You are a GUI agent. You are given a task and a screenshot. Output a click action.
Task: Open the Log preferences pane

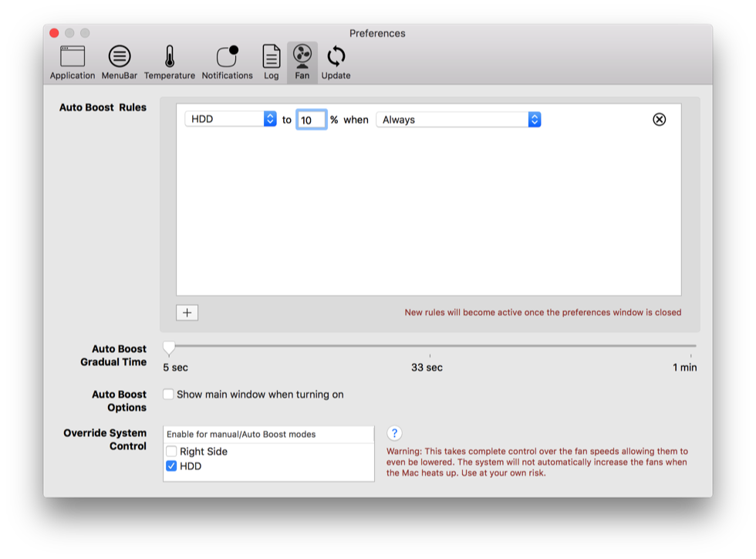coord(271,63)
